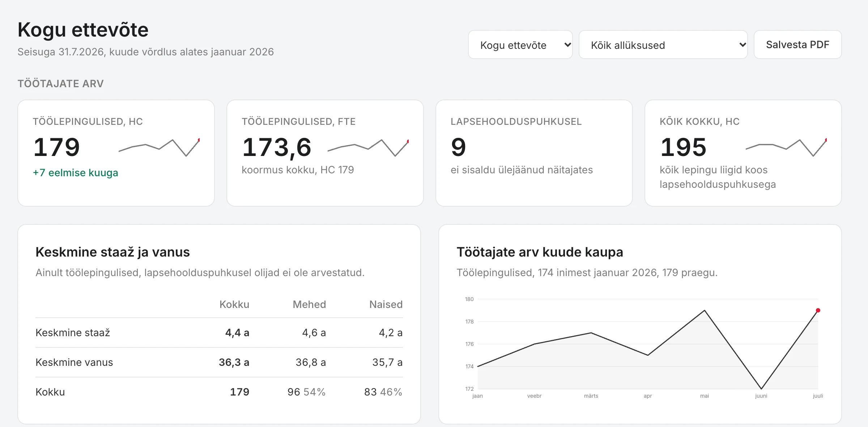Click the "Salvesta PDF" button
868x427 pixels.
pos(797,45)
